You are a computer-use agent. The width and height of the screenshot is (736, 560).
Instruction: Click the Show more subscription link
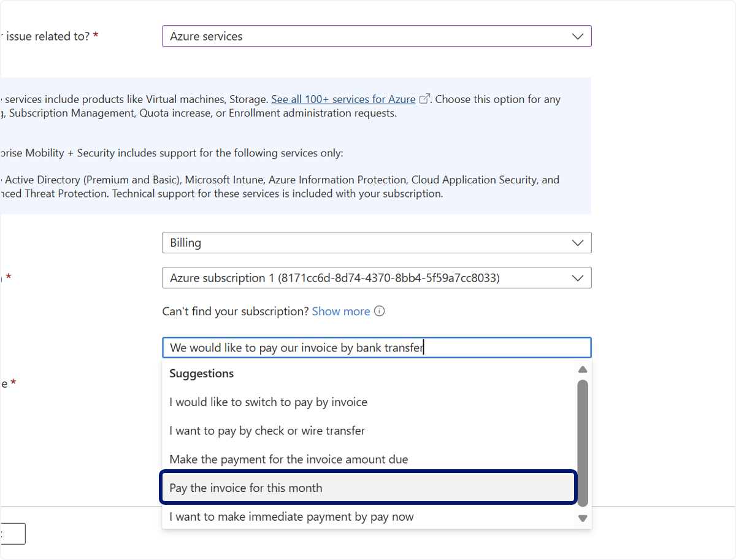pyautogui.click(x=341, y=312)
